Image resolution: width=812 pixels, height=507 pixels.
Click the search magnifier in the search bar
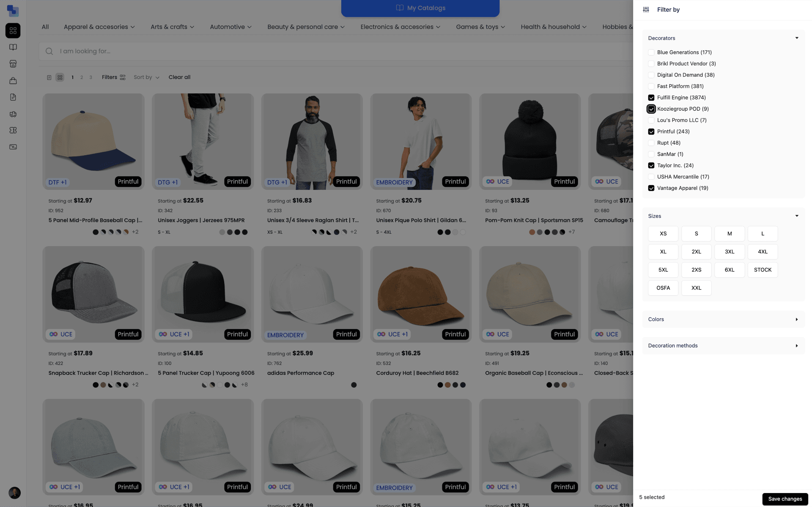click(49, 51)
